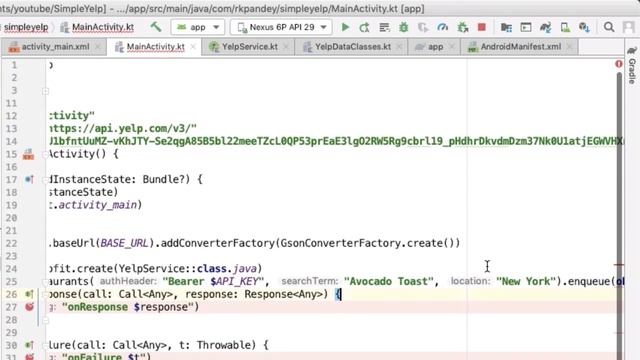Start debugging with the green bug icon

tap(404, 27)
